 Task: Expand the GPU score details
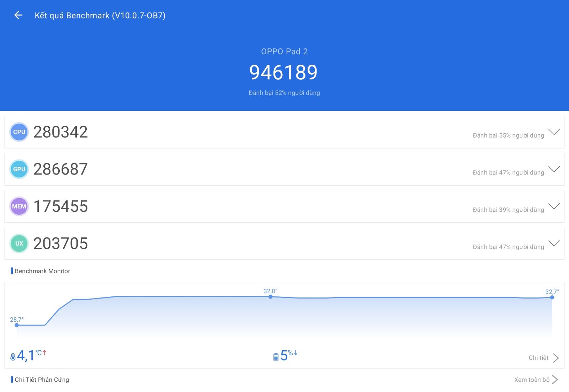click(554, 169)
